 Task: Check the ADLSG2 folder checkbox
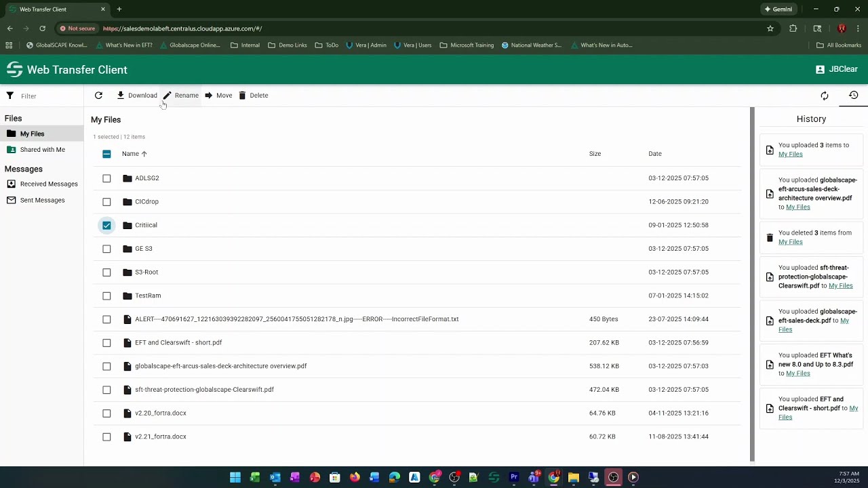pos(106,178)
